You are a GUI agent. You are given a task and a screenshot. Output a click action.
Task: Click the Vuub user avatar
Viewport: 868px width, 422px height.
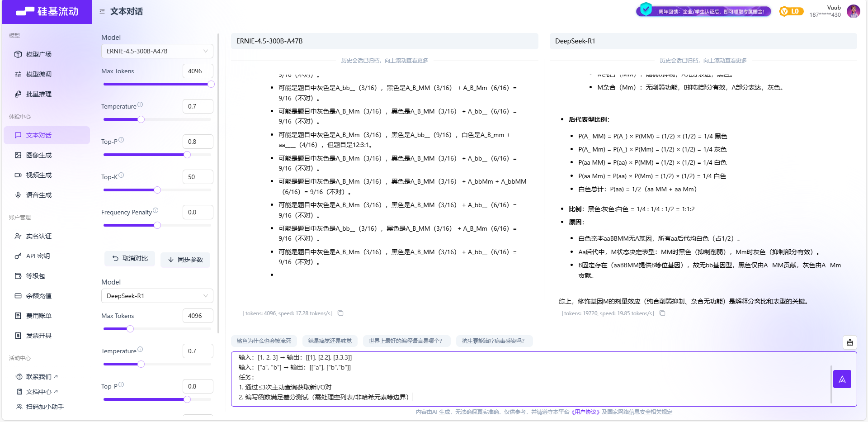tap(854, 11)
